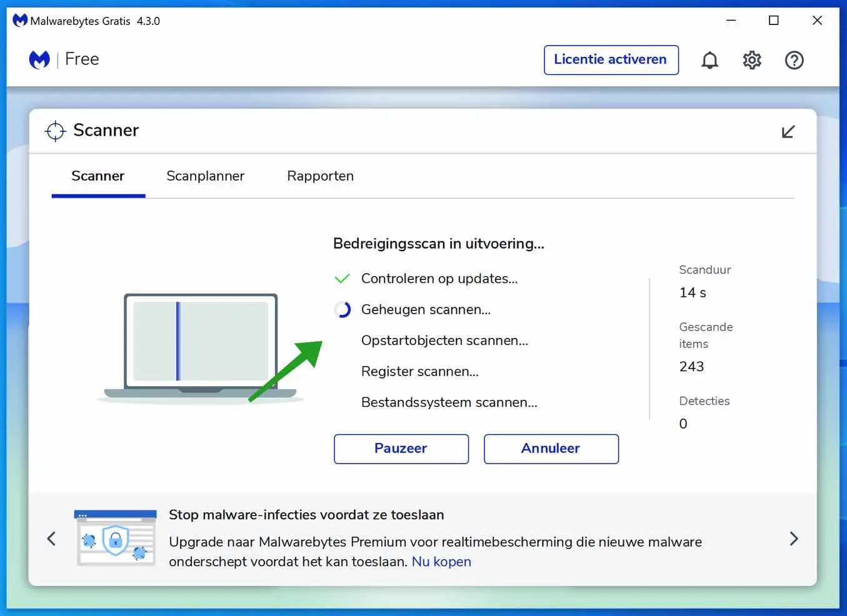Image resolution: width=847 pixels, height=616 pixels.
Task: Click the 'Geheugen scannen...' step
Action: click(x=426, y=309)
